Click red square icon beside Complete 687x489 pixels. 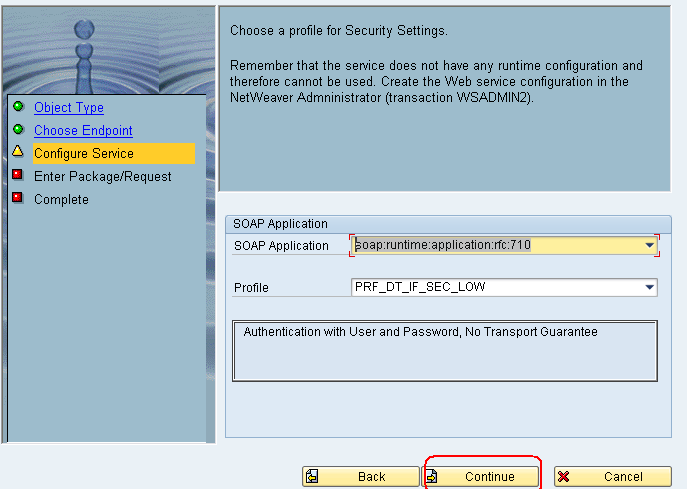(18, 198)
